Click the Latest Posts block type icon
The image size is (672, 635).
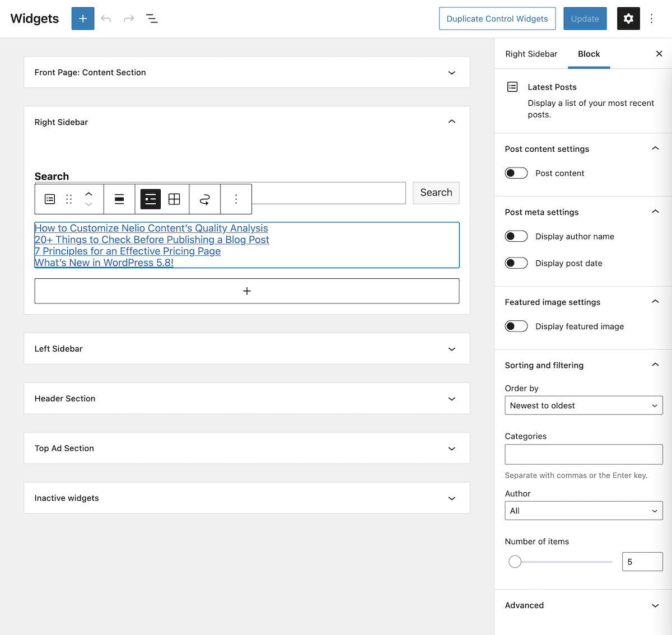pyautogui.click(x=50, y=199)
